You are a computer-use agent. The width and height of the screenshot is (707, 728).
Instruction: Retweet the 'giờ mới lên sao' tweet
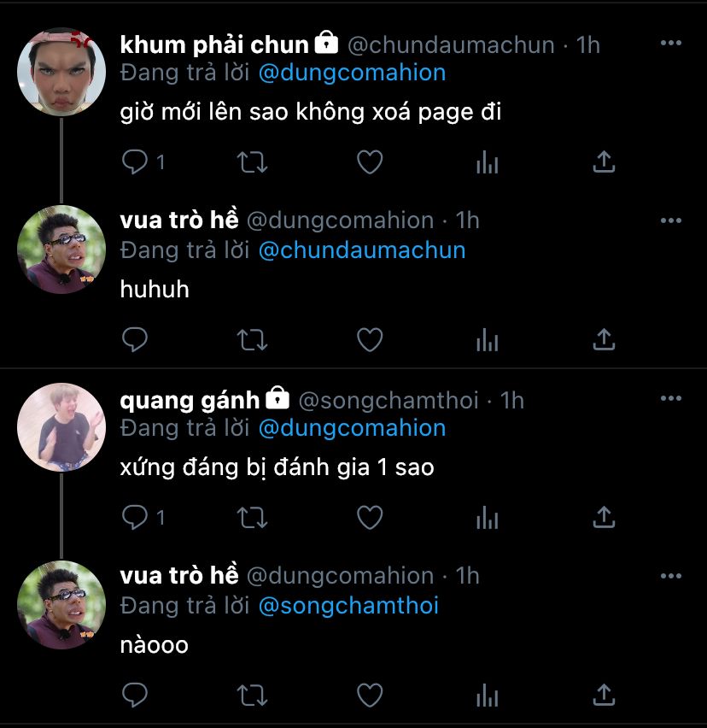[x=252, y=162]
